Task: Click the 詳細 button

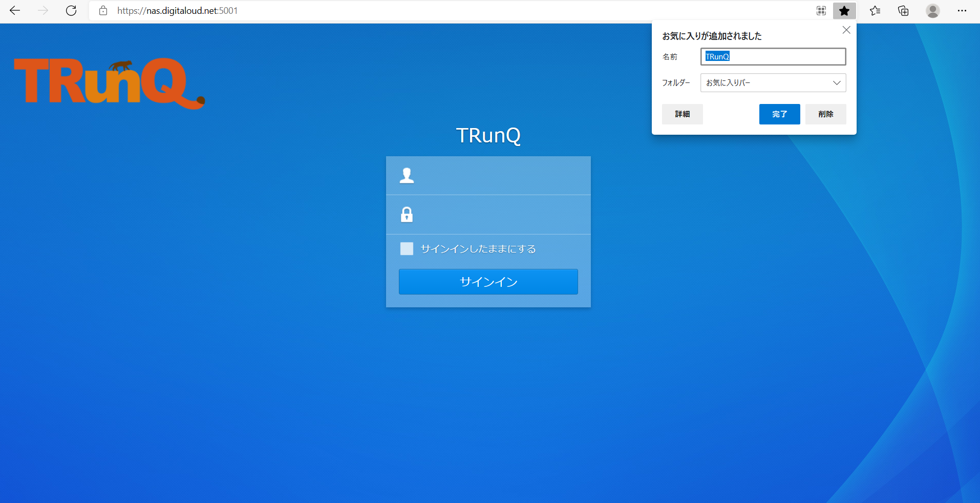Action: pyautogui.click(x=682, y=114)
